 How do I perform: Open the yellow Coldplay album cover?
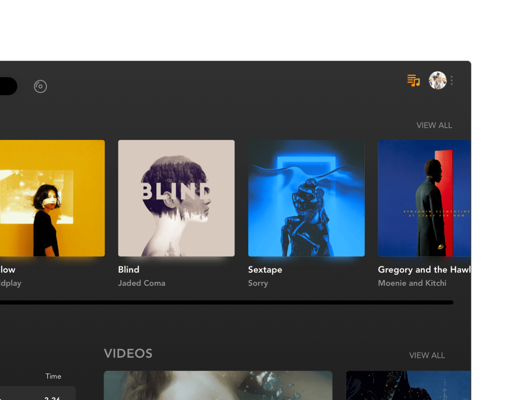[52, 198]
